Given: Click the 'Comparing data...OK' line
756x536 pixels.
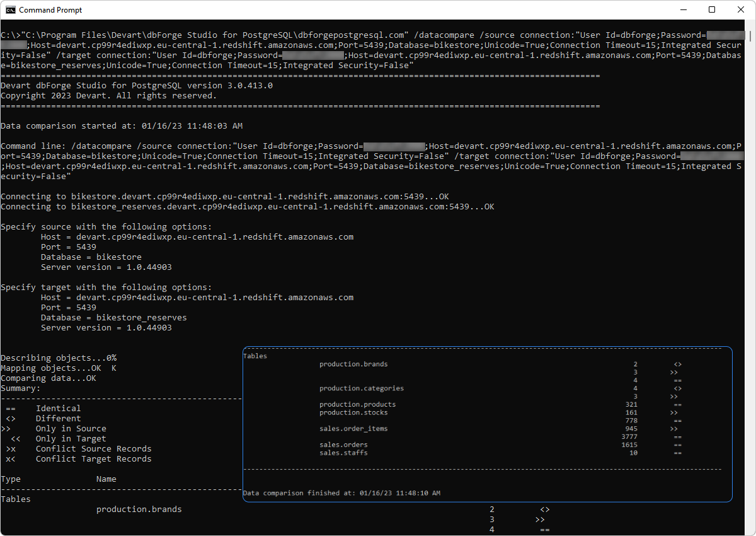Looking at the screenshot, I should [49, 378].
